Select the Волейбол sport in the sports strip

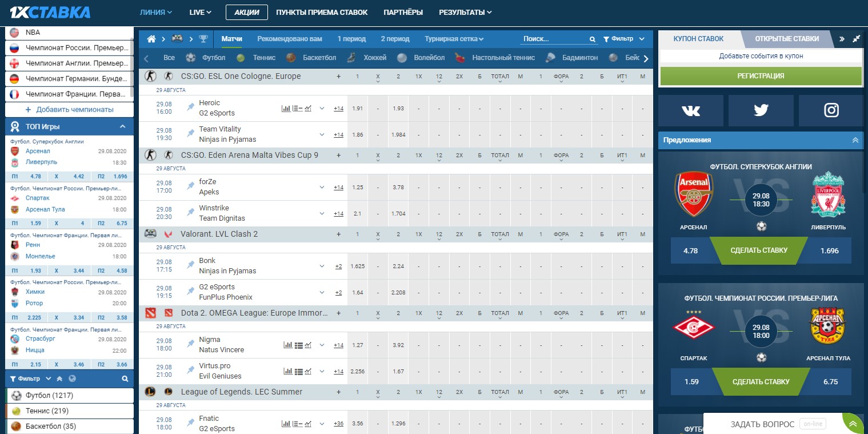click(x=421, y=58)
